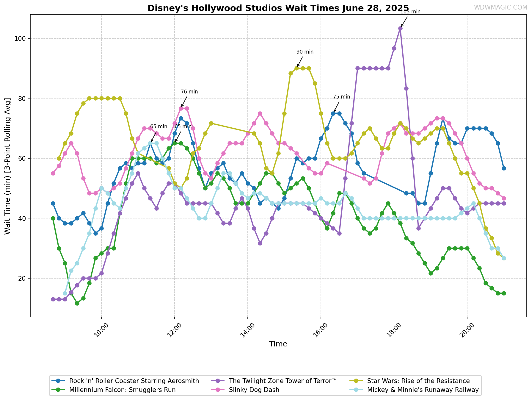Click the 14:00 x-axis tick label
The width and height of the screenshot is (532, 400).
(x=247, y=330)
